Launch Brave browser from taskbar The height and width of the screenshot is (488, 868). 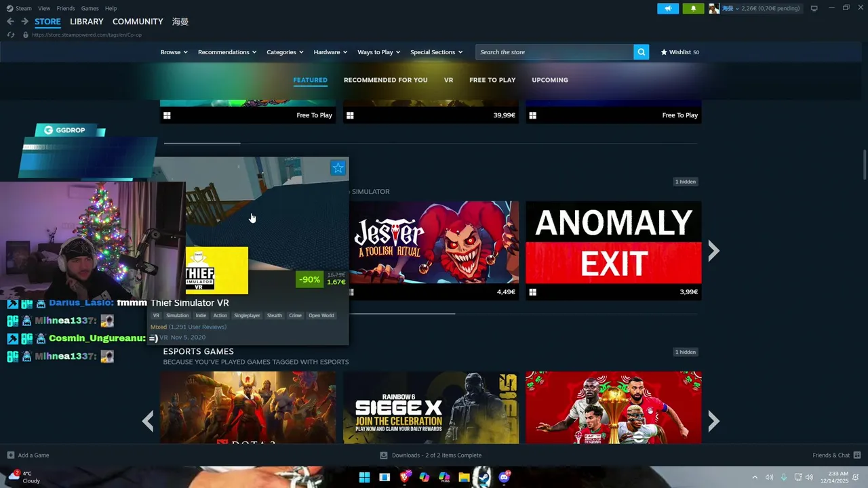[x=405, y=477]
